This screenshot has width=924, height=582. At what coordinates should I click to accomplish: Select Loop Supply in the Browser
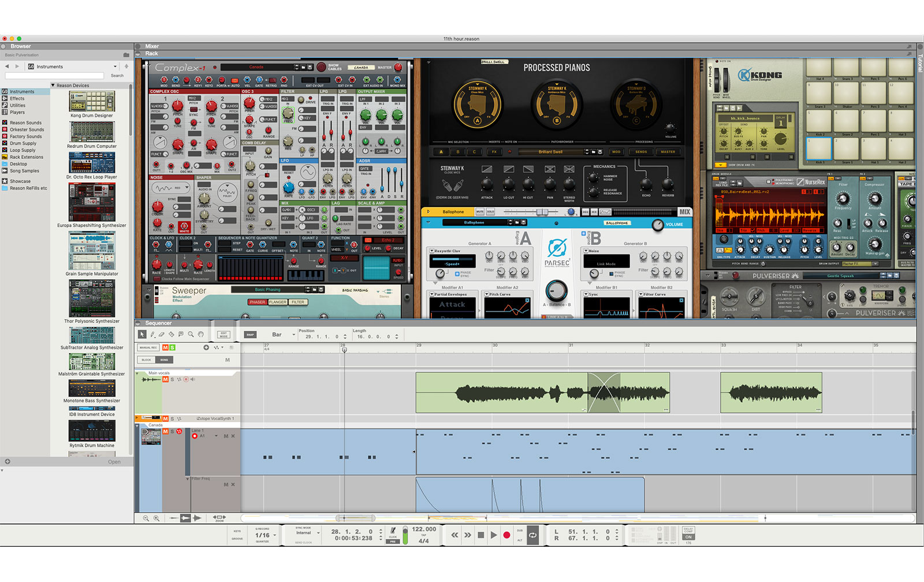click(x=23, y=150)
